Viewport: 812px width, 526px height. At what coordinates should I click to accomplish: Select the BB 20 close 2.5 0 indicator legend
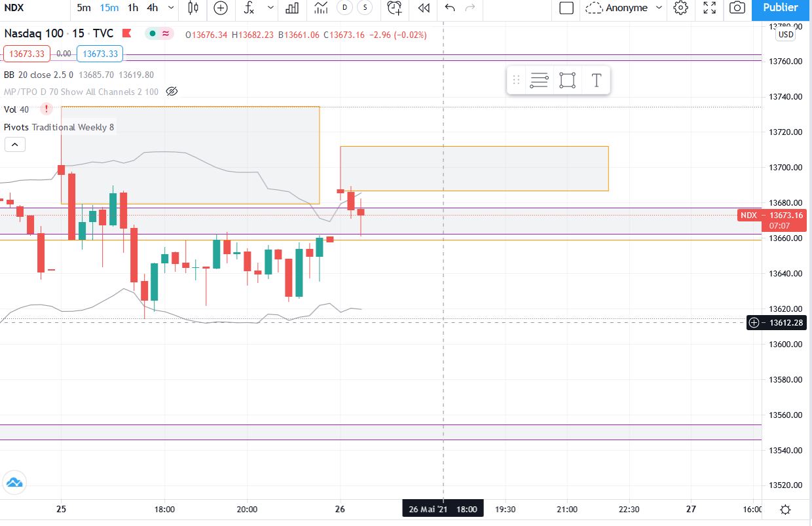click(40, 75)
